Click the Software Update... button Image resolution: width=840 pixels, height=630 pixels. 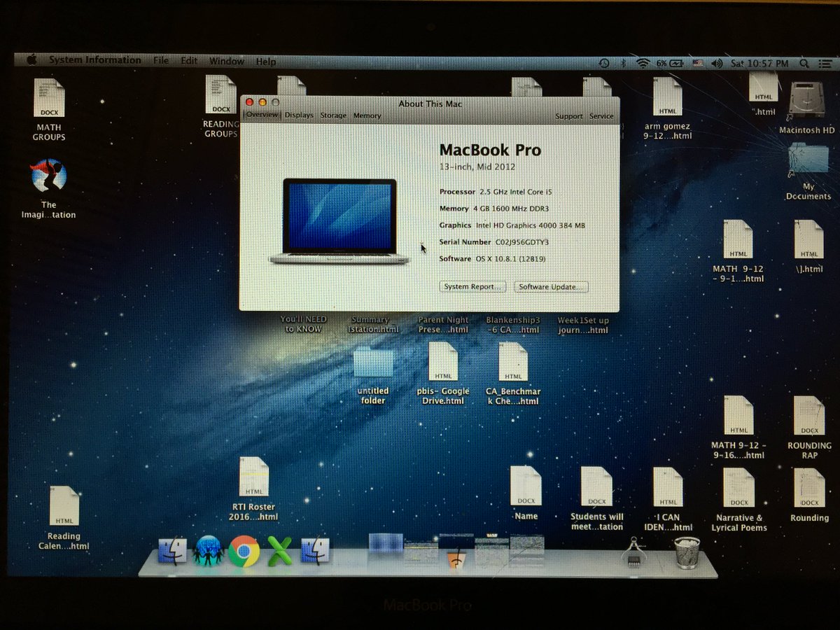[x=552, y=287]
